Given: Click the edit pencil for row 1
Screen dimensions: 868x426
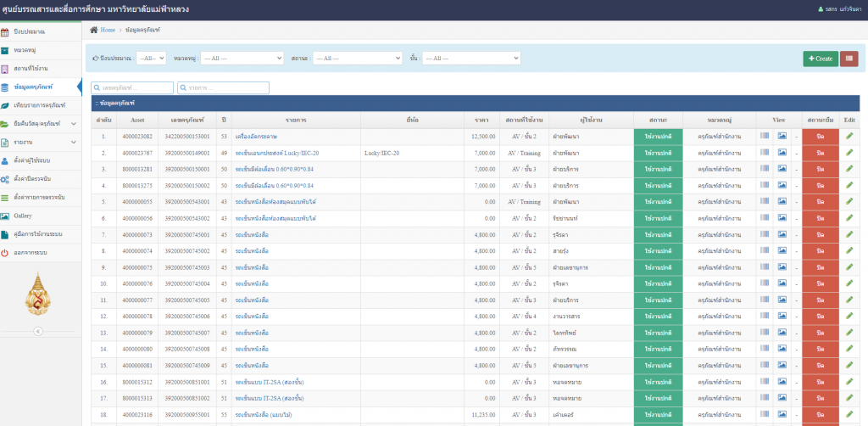Looking at the screenshot, I should pos(849,136).
